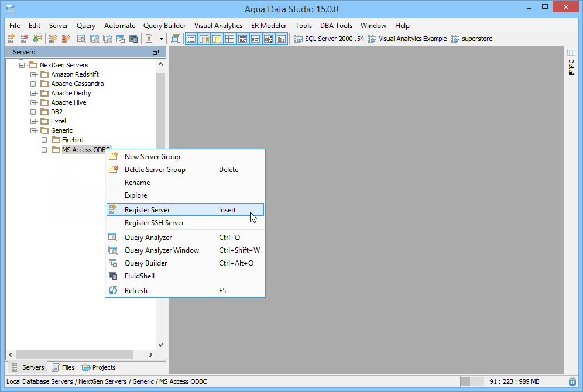Select Query Builder in the context menu

point(185,263)
